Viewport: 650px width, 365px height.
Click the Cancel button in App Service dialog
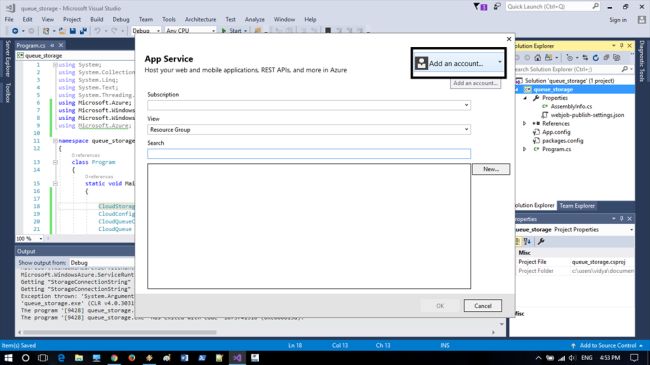(483, 306)
